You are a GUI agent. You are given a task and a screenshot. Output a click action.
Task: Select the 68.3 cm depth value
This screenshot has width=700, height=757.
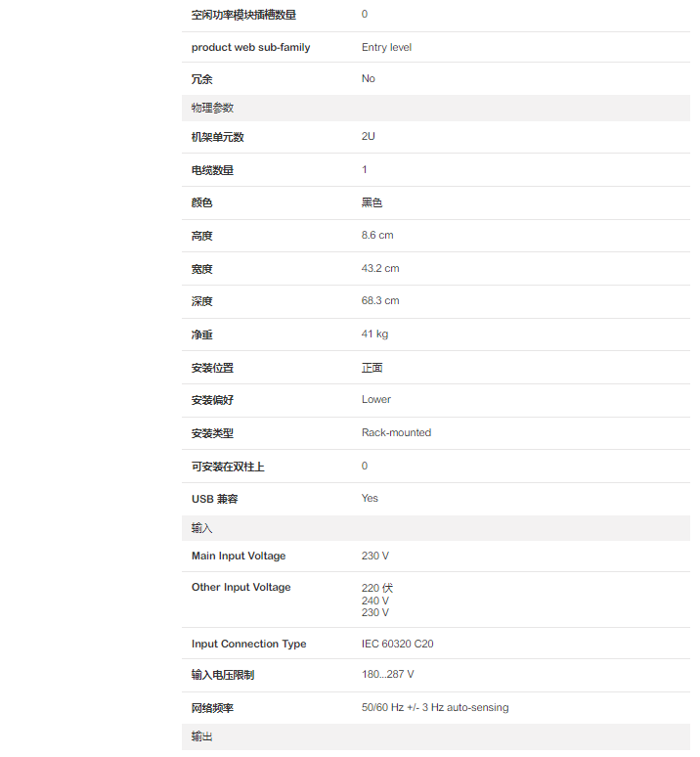tap(380, 301)
